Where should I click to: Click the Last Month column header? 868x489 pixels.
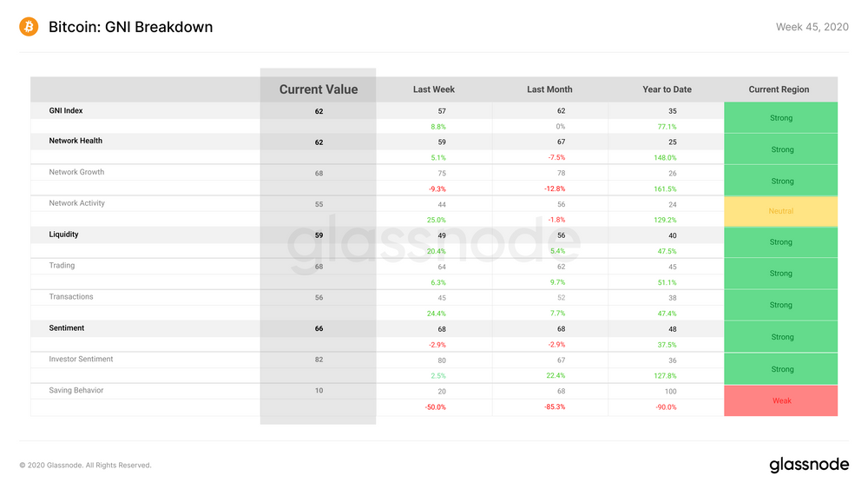click(549, 89)
